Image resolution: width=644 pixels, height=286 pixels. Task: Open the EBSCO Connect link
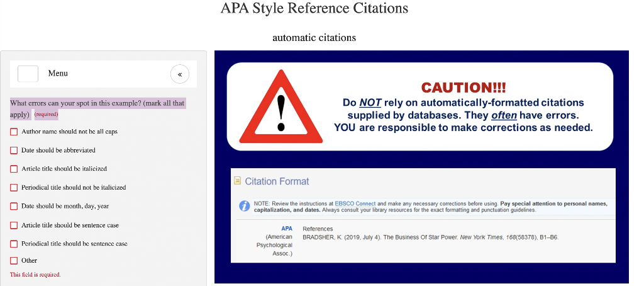355,203
